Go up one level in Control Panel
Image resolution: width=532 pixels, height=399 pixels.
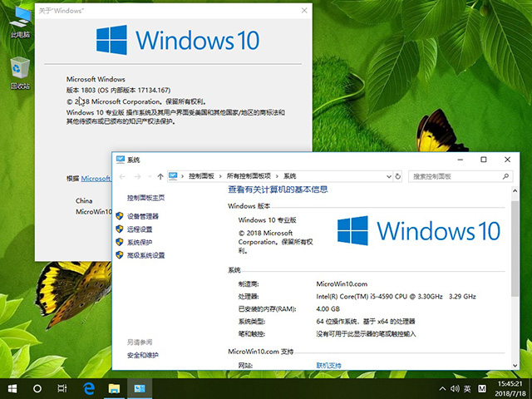160,176
